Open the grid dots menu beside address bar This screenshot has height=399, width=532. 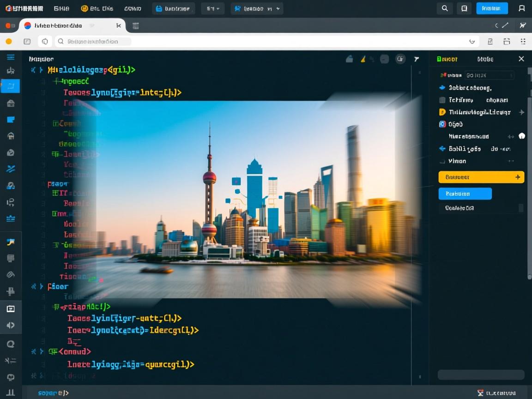coord(523,42)
